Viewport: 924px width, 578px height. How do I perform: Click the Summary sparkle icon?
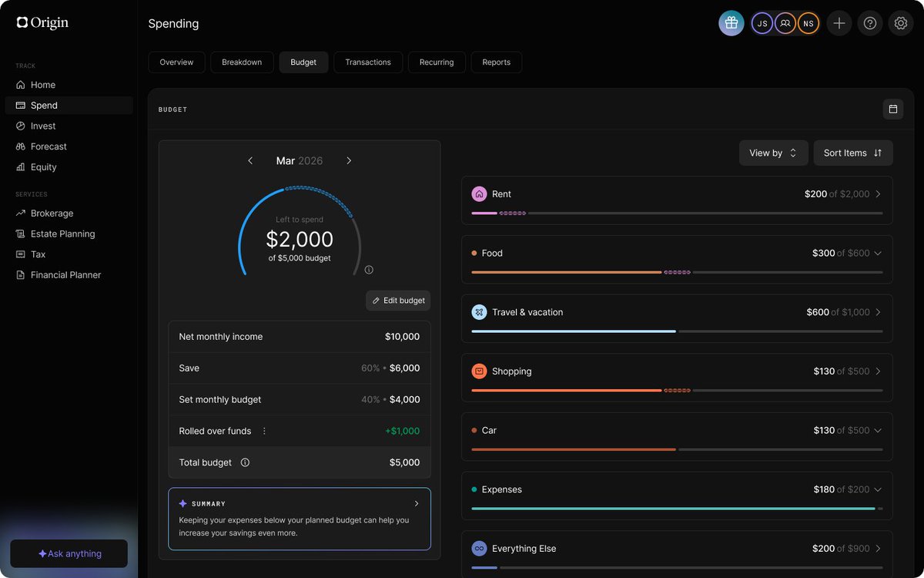(183, 503)
